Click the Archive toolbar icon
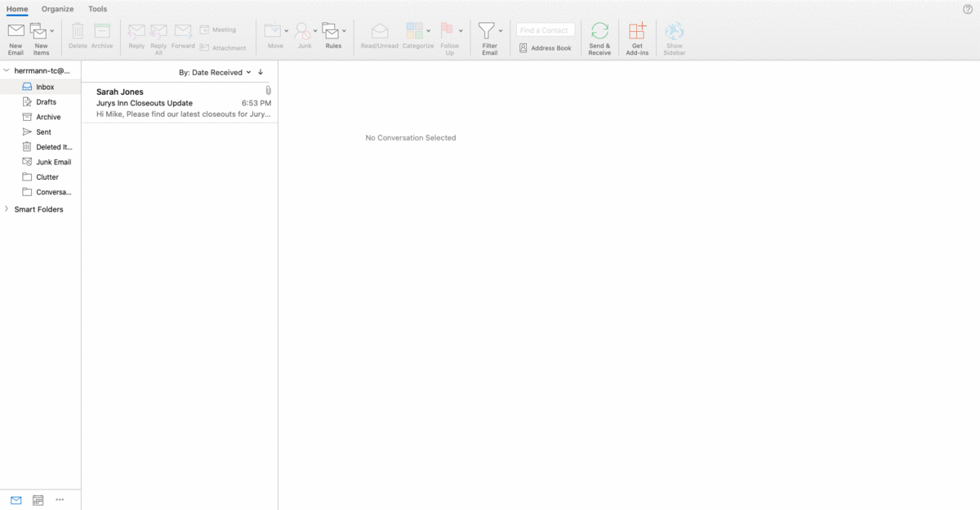 coord(102,31)
